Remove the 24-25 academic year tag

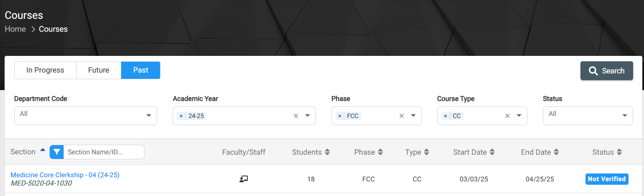point(181,116)
